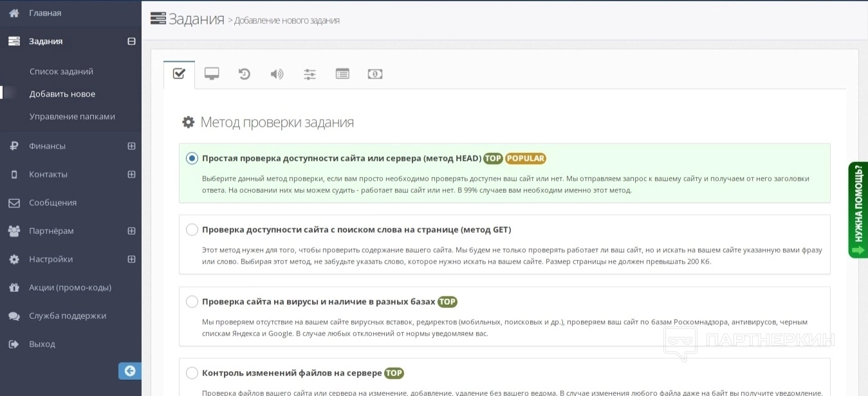868x396 pixels.
Task: Click the chat bubbles icon beside Служба поддержки
Action: (x=14, y=316)
